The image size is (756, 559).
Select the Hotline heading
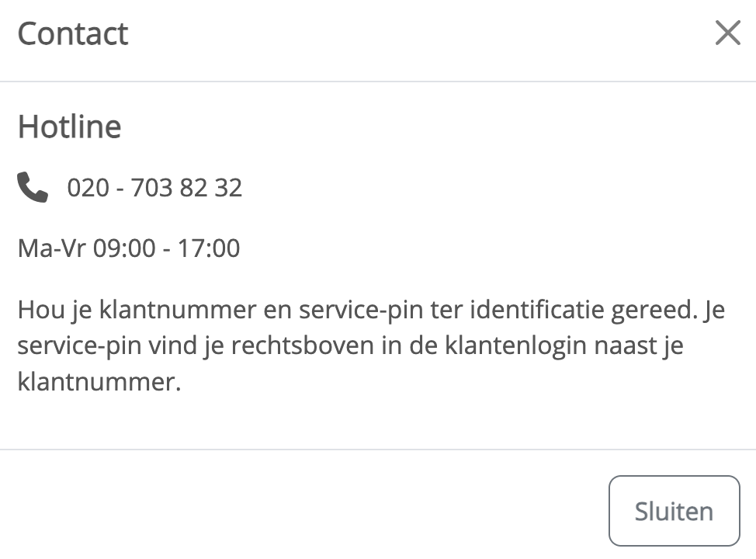coord(70,127)
